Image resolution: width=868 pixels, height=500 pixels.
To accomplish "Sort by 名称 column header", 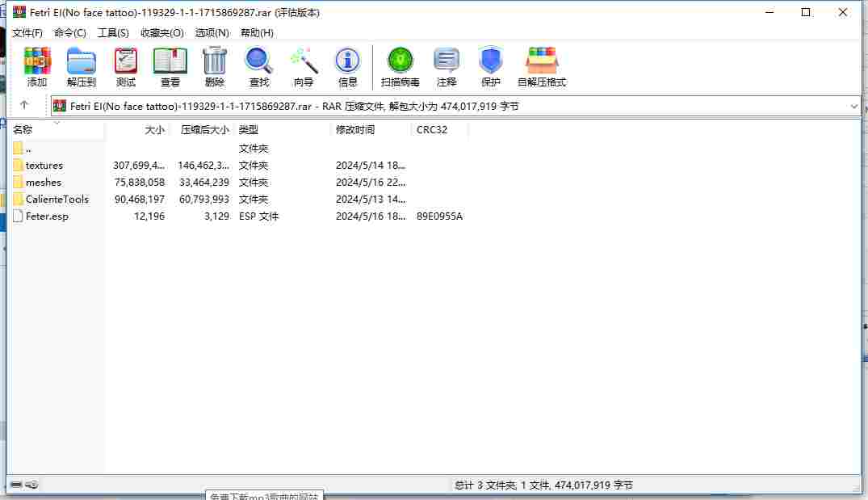I will tap(23, 129).
